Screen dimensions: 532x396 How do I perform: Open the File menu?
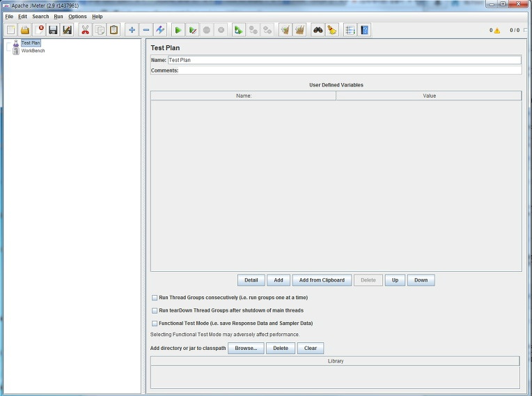click(x=9, y=17)
